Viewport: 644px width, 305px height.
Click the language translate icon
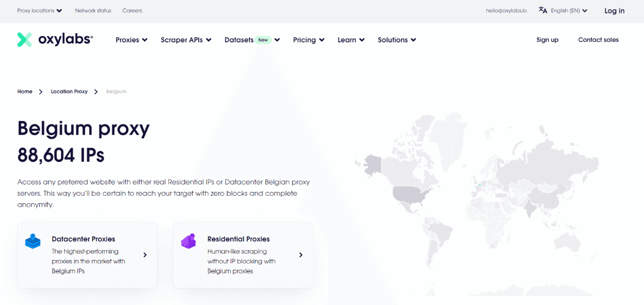tap(543, 10)
